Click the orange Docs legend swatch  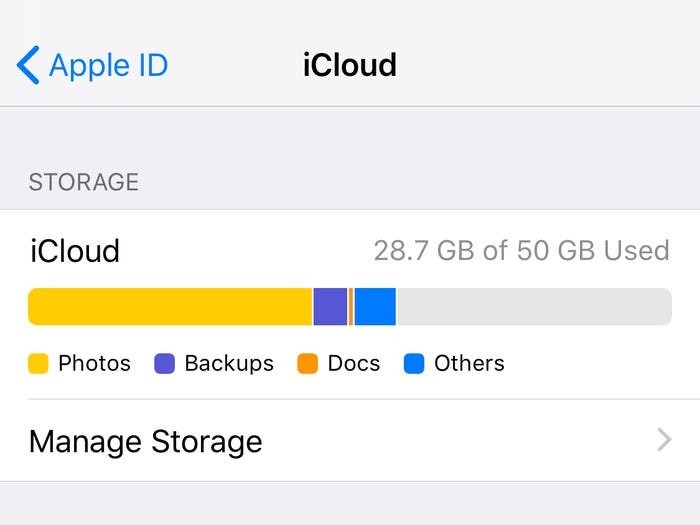pyautogui.click(x=308, y=364)
